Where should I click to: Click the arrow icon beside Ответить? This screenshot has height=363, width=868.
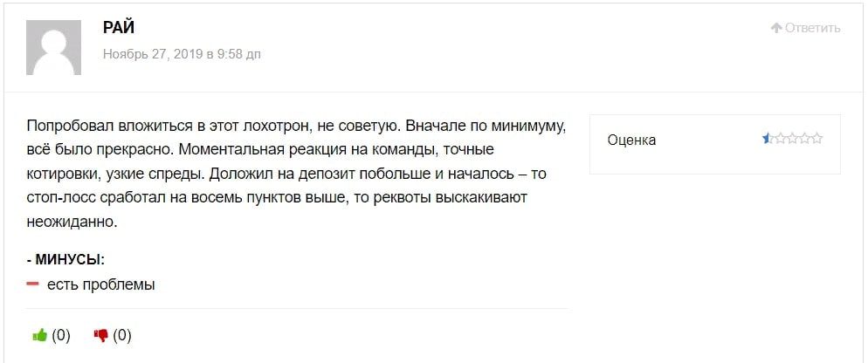tap(776, 28)
